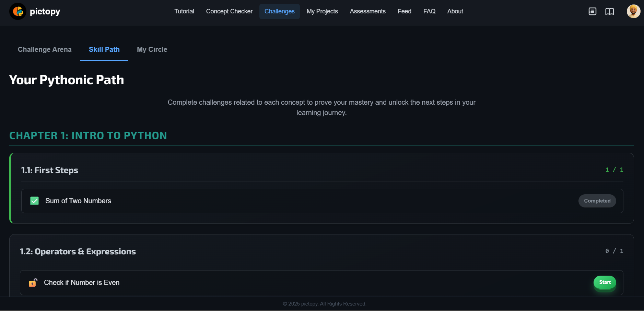This screenshot has width=644, height=311.
Task: Expand Chapter 1: Intro to Python heading
Action: (88, 135)
